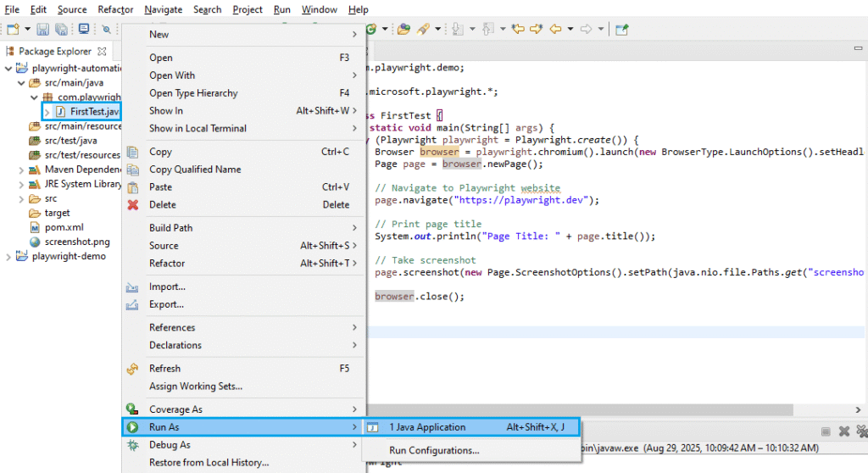Image resolution: width=868 pixels, height=473 pixels.
Task: Click the Save All toolbar icon
Action: coord(61,30)
